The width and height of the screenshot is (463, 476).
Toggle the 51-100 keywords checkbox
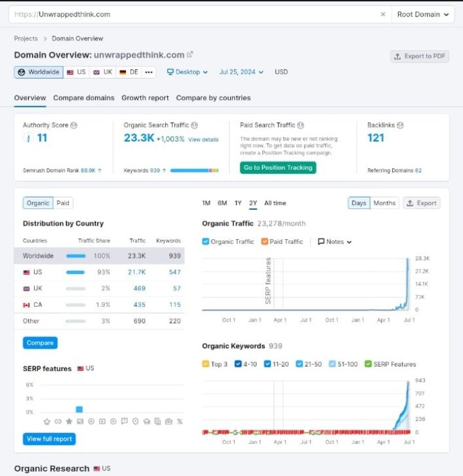coord(332,364)
